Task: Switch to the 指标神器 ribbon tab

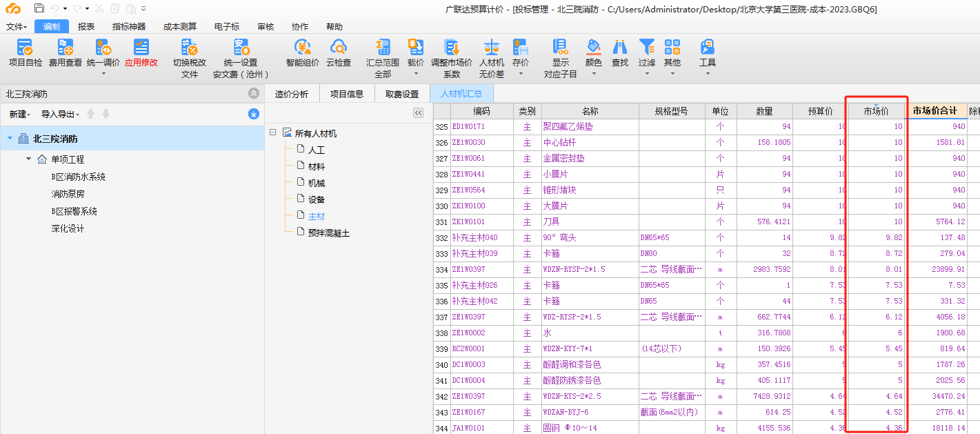Action: pos(129,27)
